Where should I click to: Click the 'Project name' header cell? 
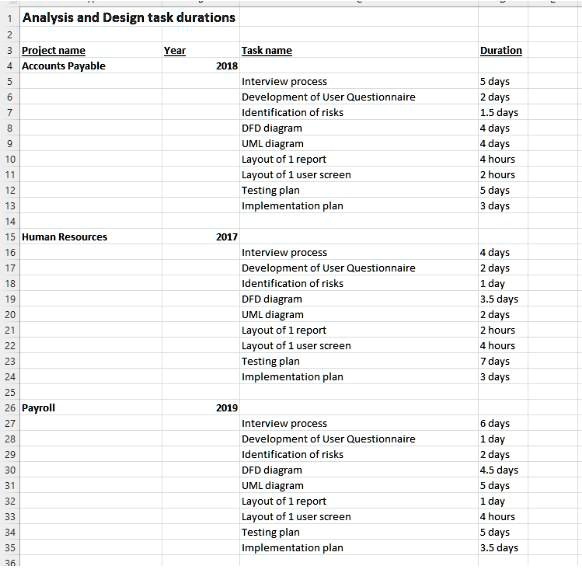coord(91,50)
